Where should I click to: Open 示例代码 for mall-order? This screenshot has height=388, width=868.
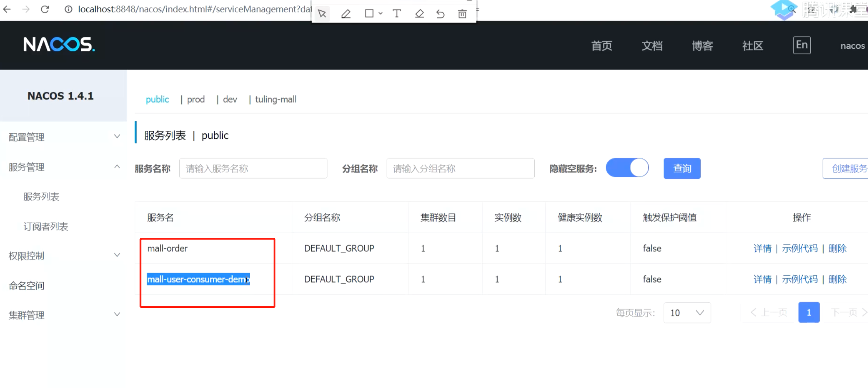point(800,248)
